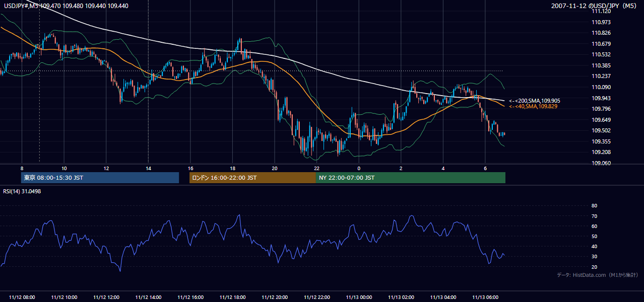Viewport: 644px width, 302px height.
Task: Click hour label 14 under the price chart
Action: (148, 168)
